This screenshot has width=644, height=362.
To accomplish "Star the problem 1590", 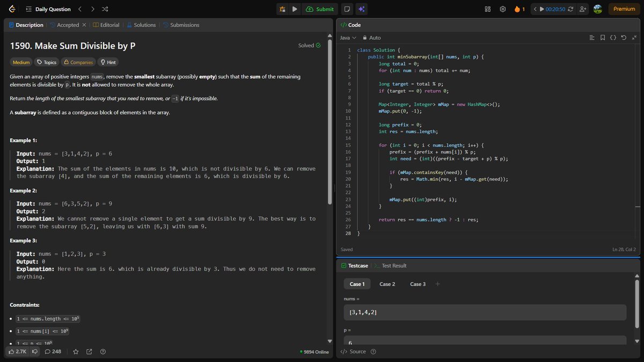I will 77,352.
